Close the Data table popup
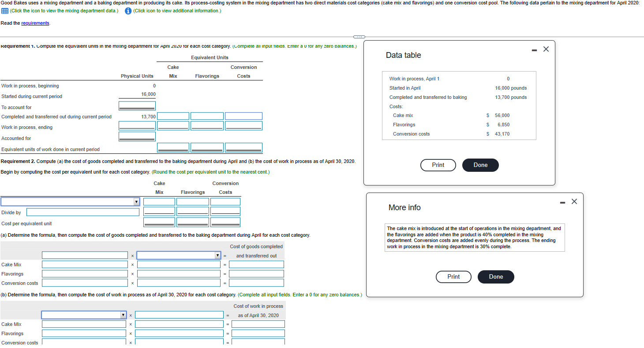This screenshot has height=348, width=644. [546, 49]
